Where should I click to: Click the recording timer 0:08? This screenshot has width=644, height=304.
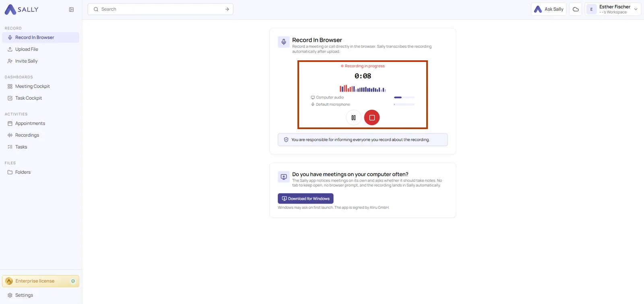click(x=363, y=76)
